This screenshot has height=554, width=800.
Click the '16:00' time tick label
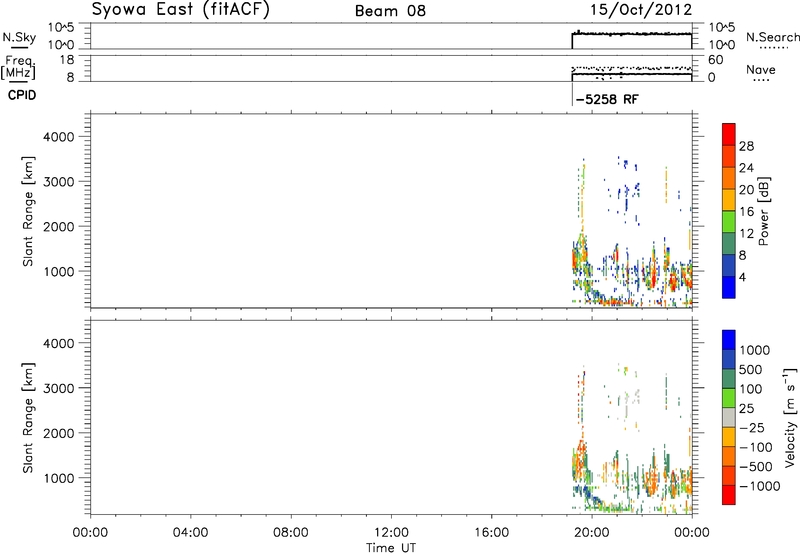coord(491,533)
